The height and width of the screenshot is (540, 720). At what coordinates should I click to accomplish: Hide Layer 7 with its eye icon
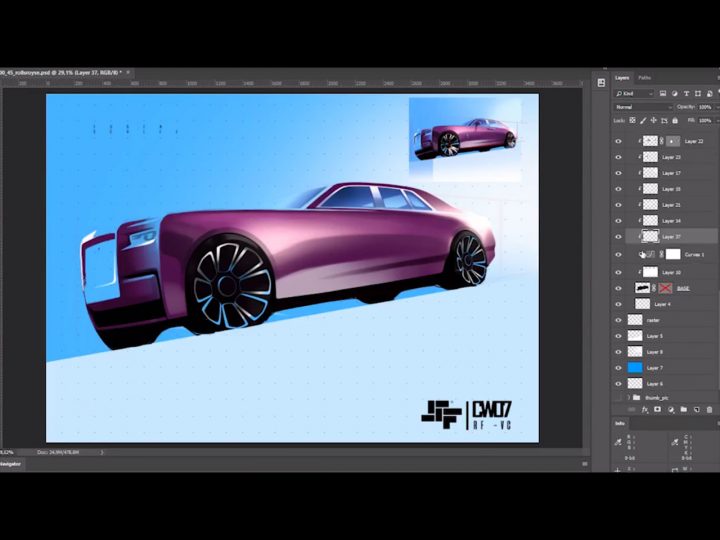tap(618, 368)
